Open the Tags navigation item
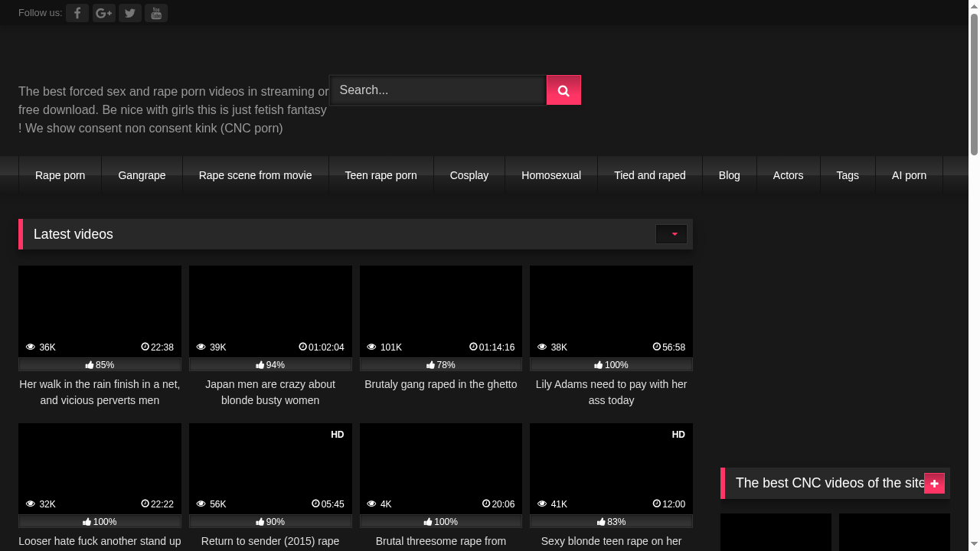The image size is (980, 551). click(848, 175)
